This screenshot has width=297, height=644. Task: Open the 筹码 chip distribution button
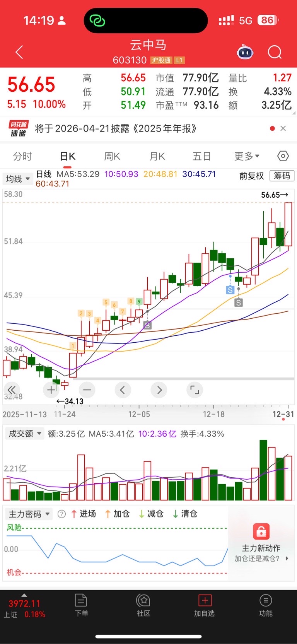pos(282,176)
